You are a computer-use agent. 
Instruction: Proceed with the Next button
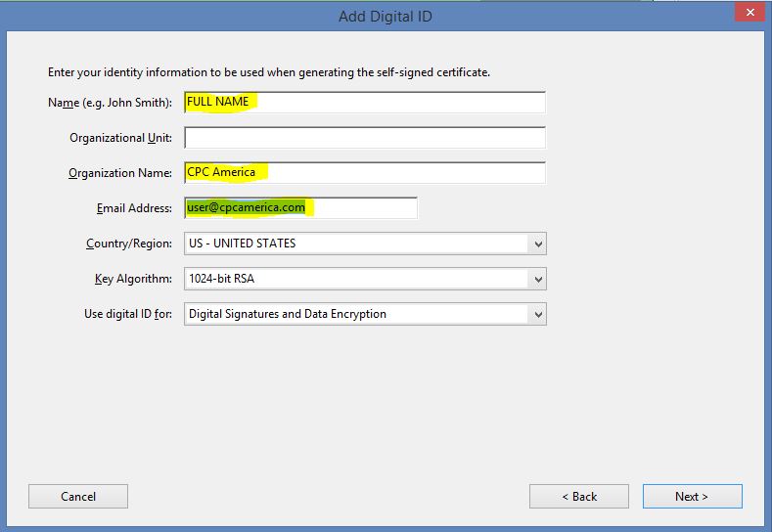click(692, 496)
